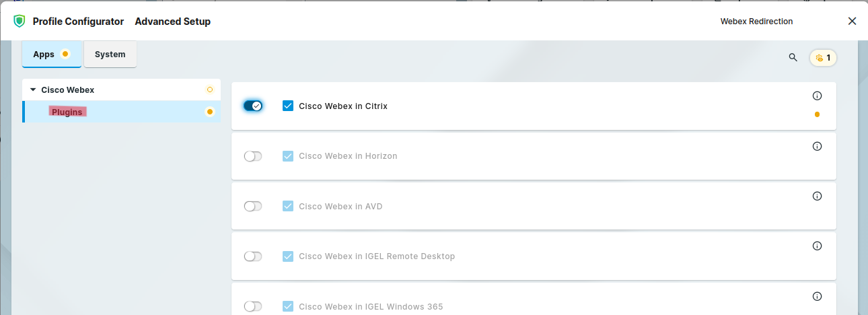This screenshot has width=868, height=315.
Task: Turn on the IGEL Remote Desktop toggle
Action: pyautogui.click(x=253, y=256)
